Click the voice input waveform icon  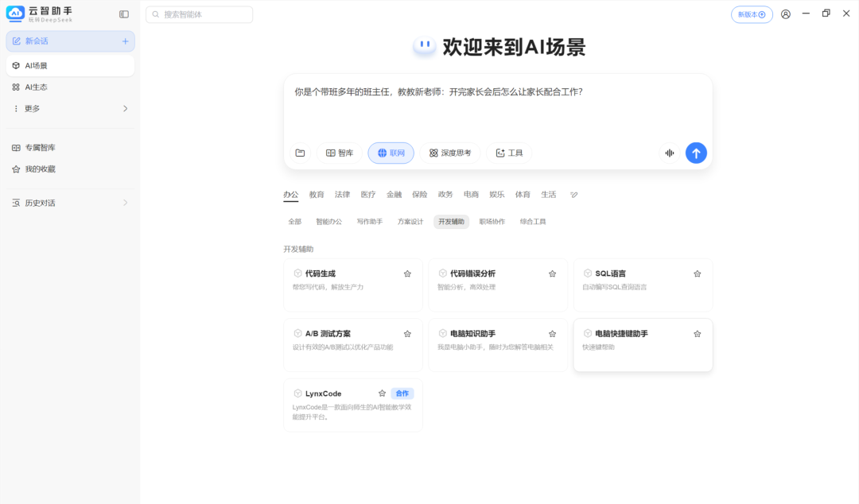point(670,153)
